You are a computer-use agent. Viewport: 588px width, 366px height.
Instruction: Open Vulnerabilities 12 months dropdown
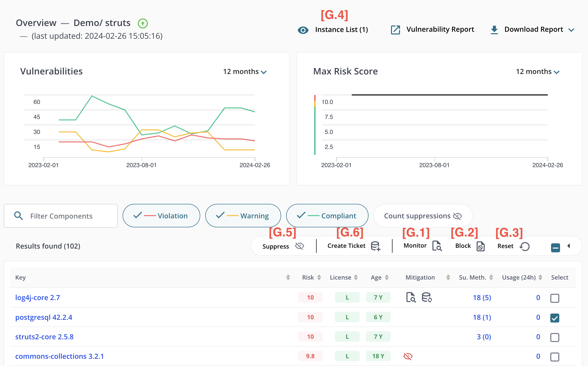point(245,72)
